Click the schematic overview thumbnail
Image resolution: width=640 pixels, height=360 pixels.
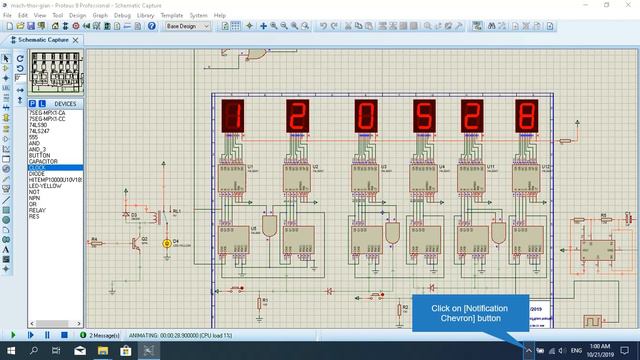click(x=56, y=72)
